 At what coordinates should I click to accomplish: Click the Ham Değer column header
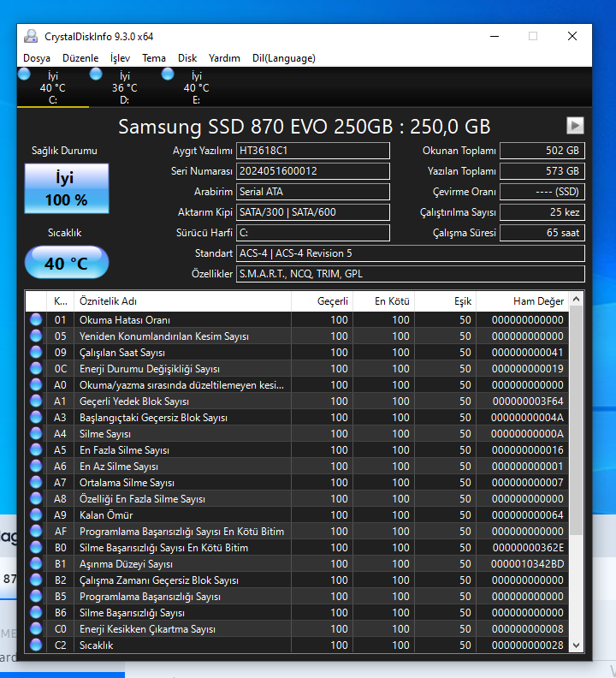click(522, 301)
